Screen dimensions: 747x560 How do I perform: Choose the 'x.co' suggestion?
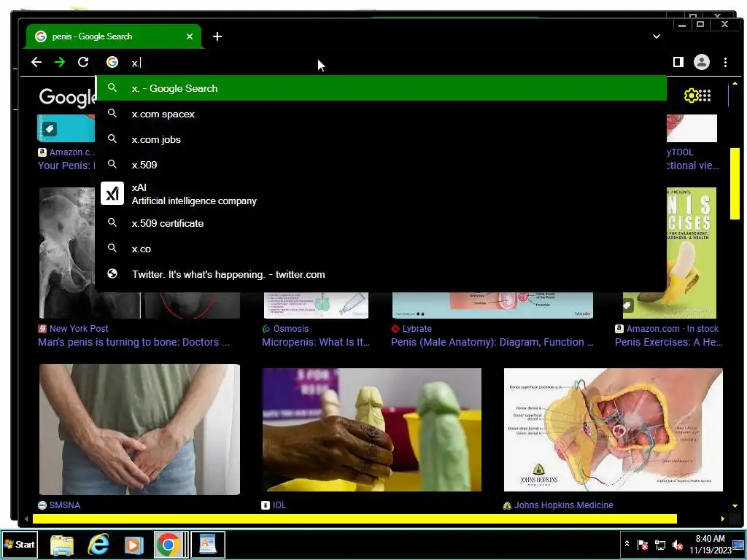(x=381, y=249)
